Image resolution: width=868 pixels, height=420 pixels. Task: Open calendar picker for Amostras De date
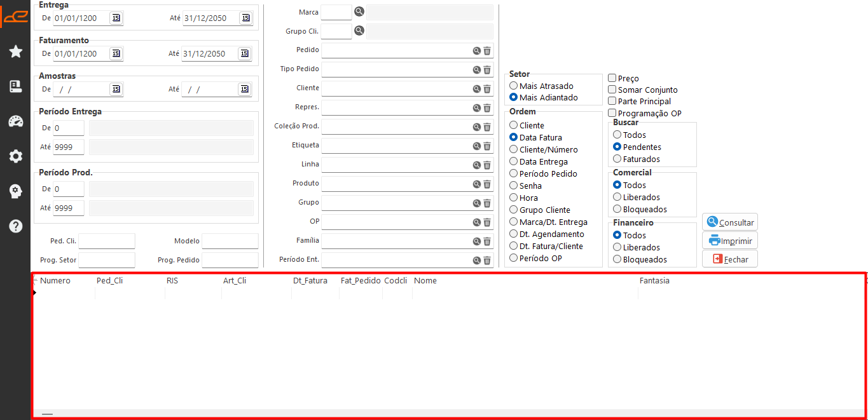(116, 89)
